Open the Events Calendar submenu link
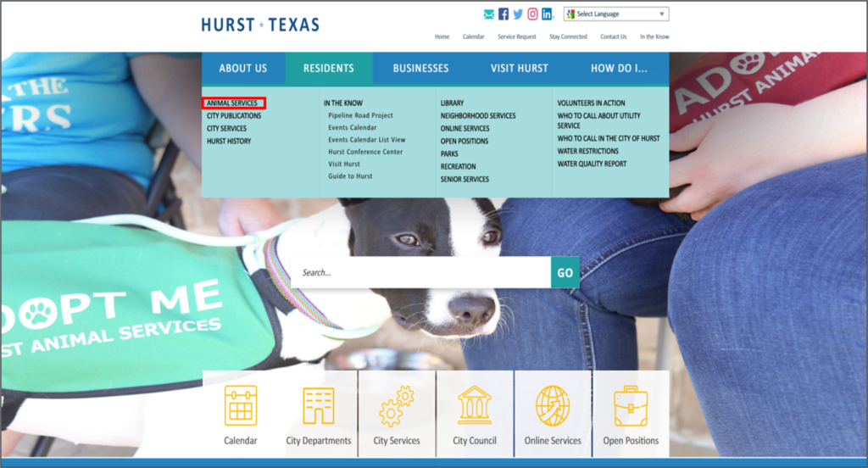868x468 pixels. coord(352,127)
